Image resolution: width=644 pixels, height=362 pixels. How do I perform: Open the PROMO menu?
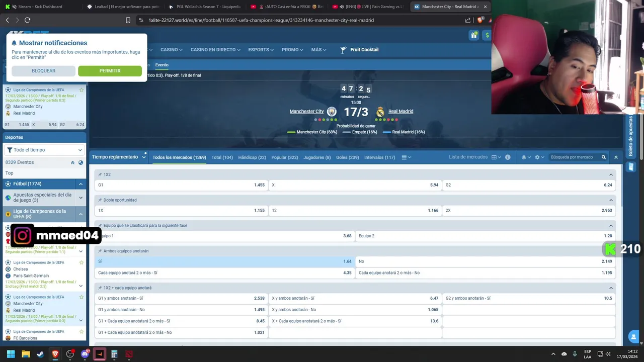pos(292,50)
